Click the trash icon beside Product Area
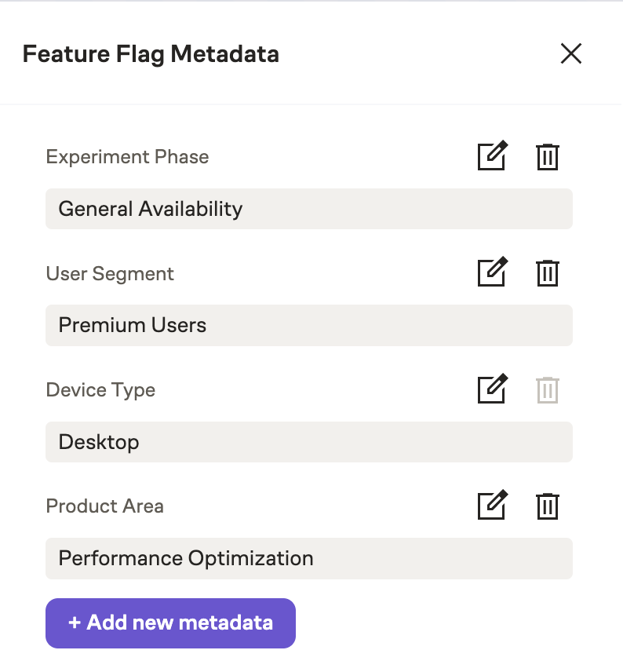623x672 pixels. pos(547,506)
